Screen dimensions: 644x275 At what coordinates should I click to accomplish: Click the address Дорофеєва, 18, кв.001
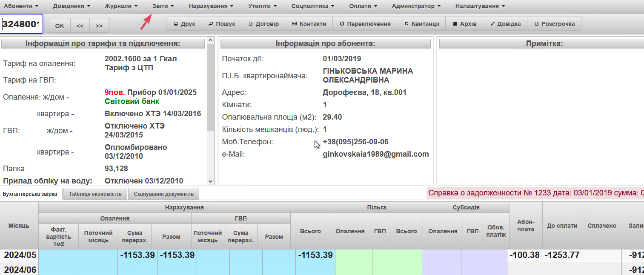click(x=365, y=92)
